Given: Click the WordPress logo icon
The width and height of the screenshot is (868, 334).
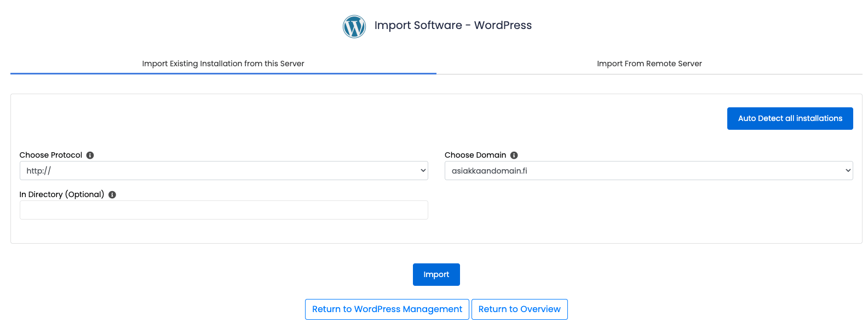Looking at the screenshot, I should (354, 26).
